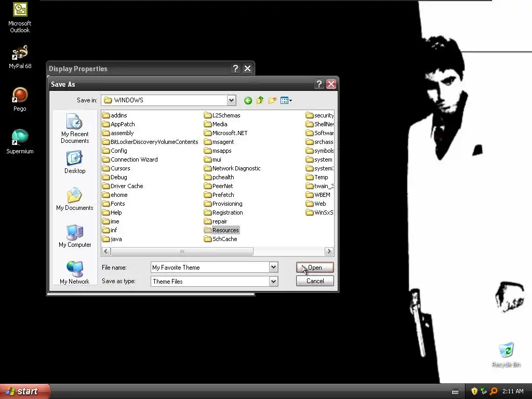532x399 pixels.
Task: Click the security shield tray icon
Action: [x=474, y=391]
